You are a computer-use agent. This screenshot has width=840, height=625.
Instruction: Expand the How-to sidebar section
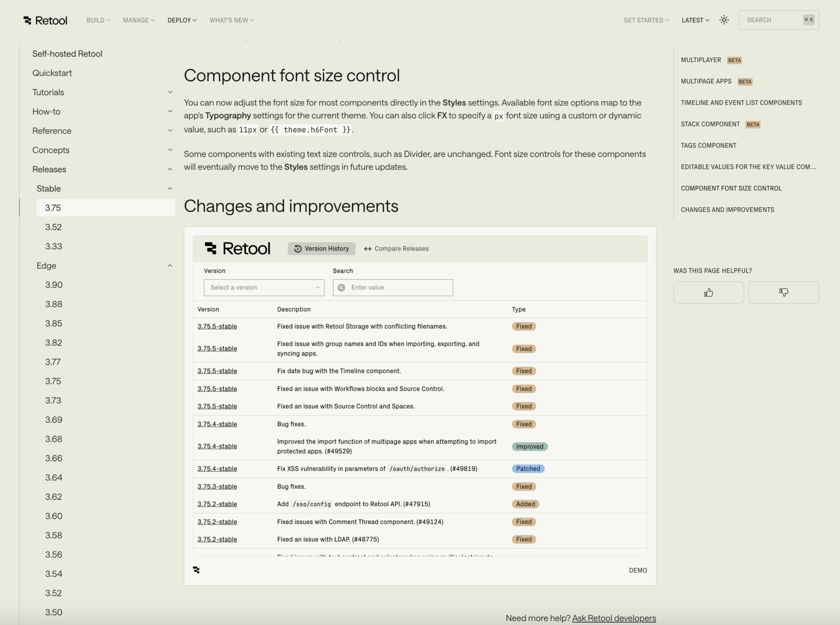coord(170,111)
